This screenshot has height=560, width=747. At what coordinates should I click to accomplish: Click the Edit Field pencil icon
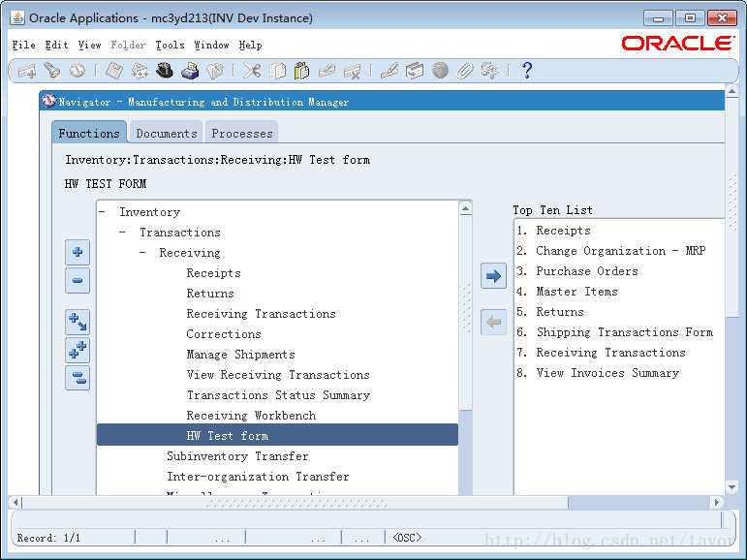coord(389,71)
